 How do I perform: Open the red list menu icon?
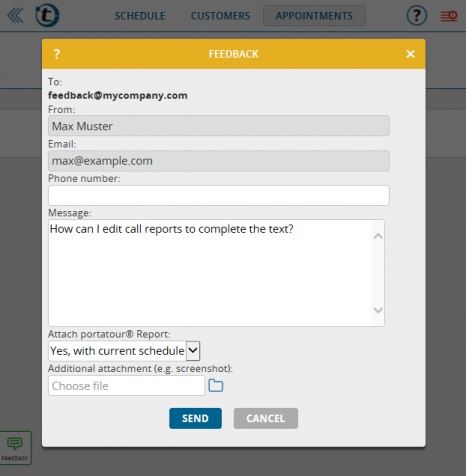point(449,16)
